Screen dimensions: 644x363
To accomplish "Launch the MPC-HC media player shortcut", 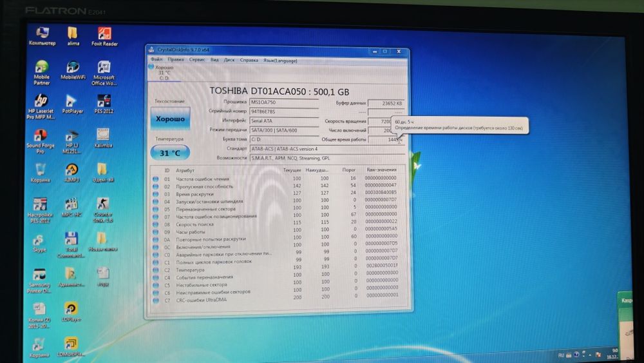I will pos(71,207).
